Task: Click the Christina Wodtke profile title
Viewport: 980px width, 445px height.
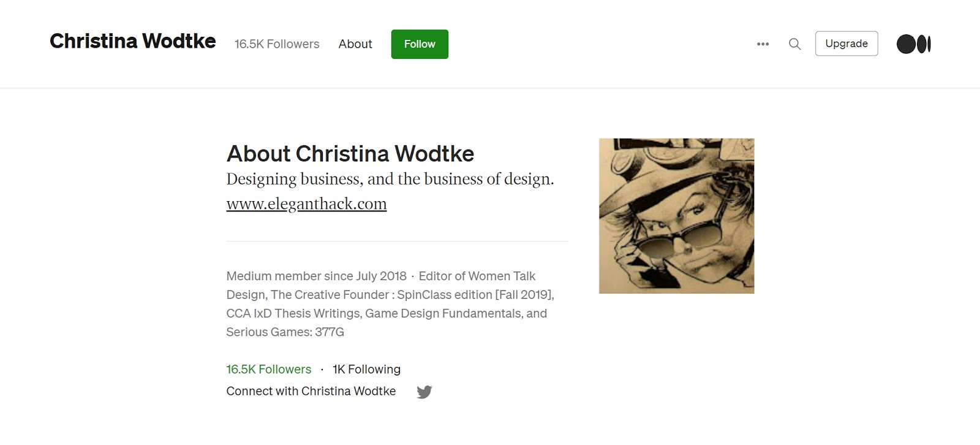Action: point(132,41)
